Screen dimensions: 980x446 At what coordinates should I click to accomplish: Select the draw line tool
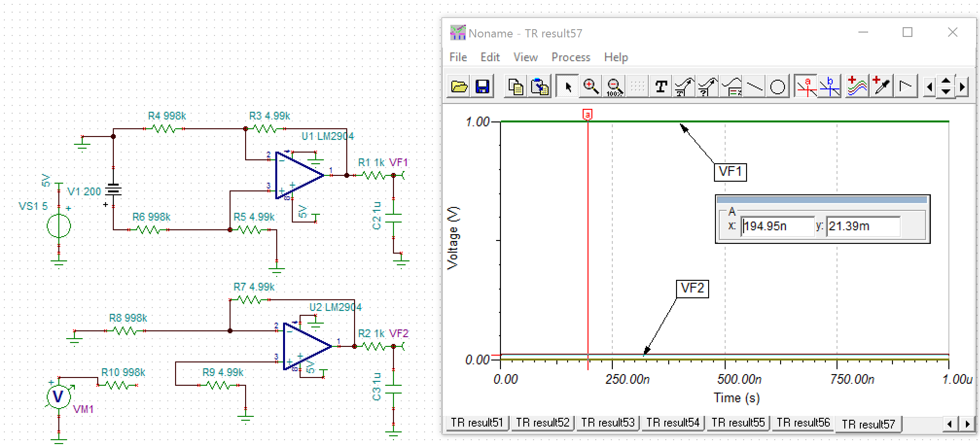754,86
